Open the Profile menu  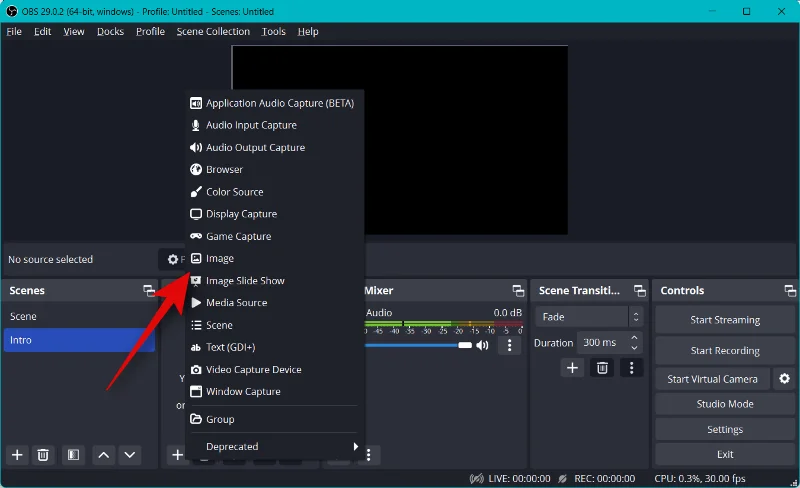coord(151,31)
